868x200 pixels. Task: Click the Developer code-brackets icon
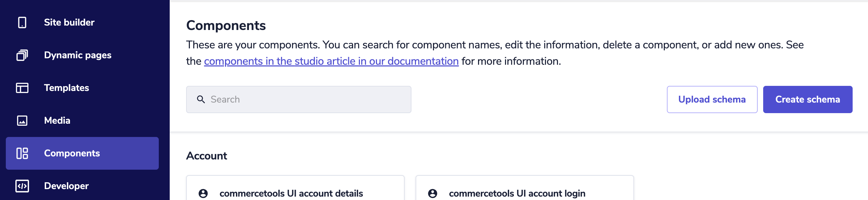coord(22,186)
